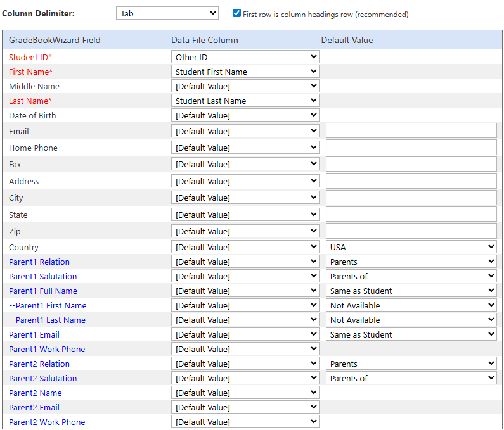Open Student ID data file column dropdown
The height and width of the screenshot is (430, 504).
245,57
